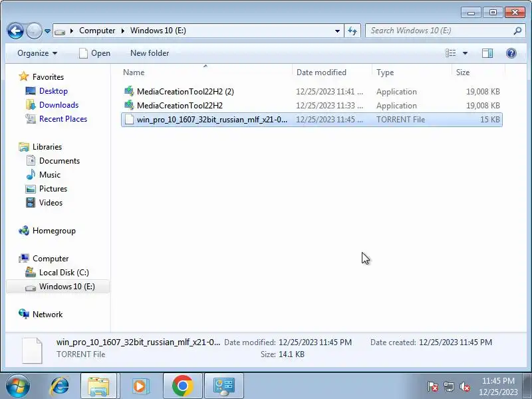Select Network in navigation pane

tap(47, 314)
